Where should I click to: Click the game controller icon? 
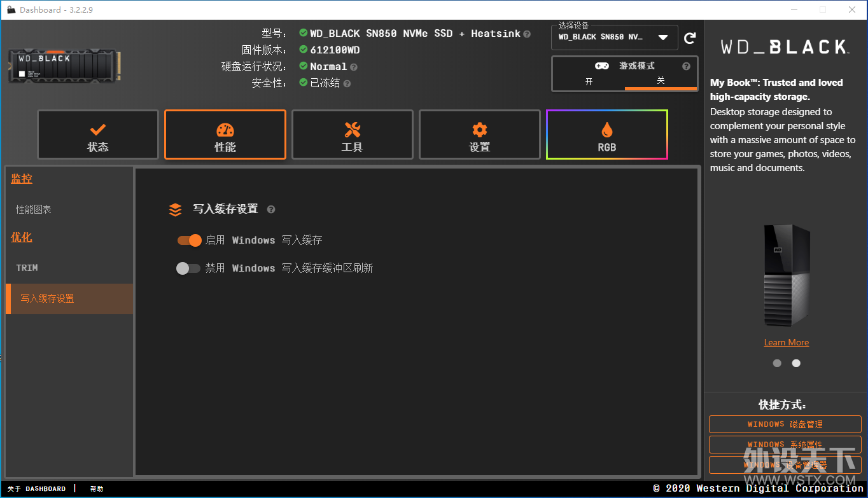point(601,66)
